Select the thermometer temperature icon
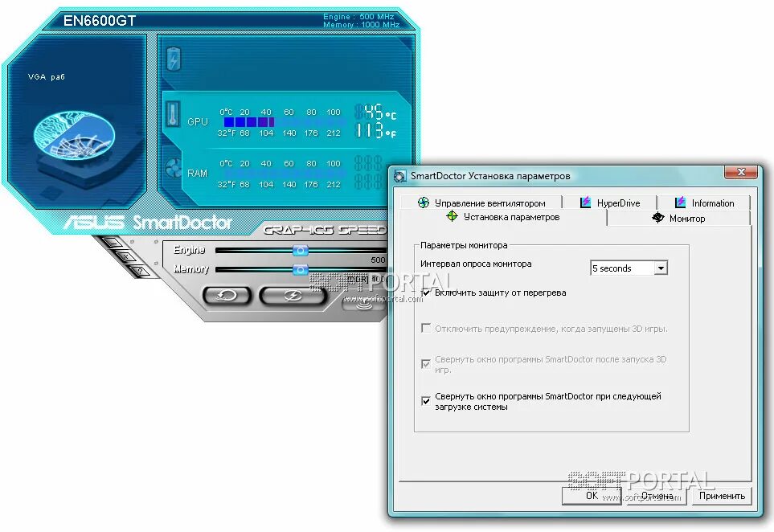Image resolution: width=774 pixels, height=532 pixels. point(174,114)
